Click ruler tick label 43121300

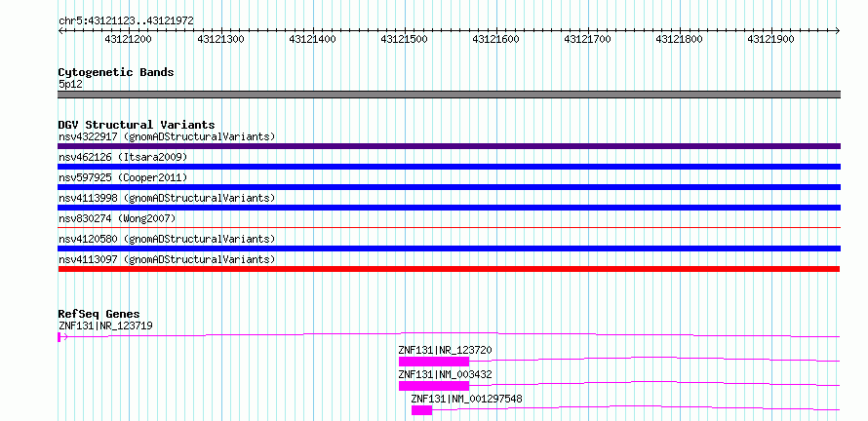(x=220, y=39)
